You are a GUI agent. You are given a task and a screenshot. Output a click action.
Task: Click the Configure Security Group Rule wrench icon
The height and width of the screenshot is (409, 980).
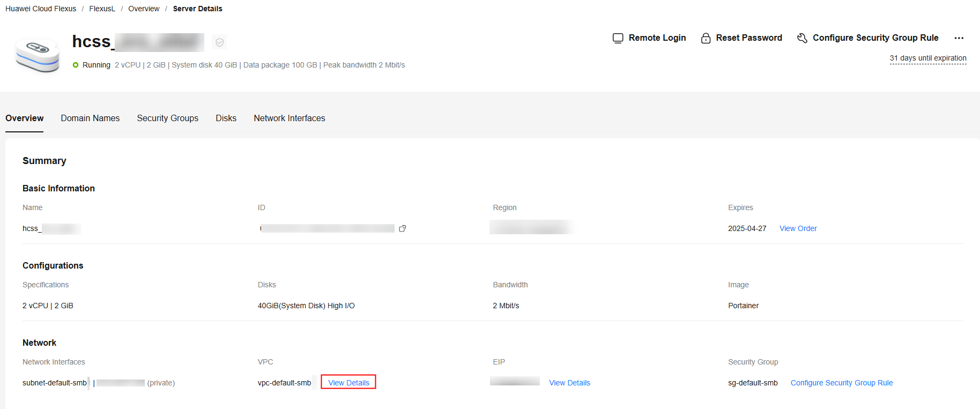coord(802,38)
